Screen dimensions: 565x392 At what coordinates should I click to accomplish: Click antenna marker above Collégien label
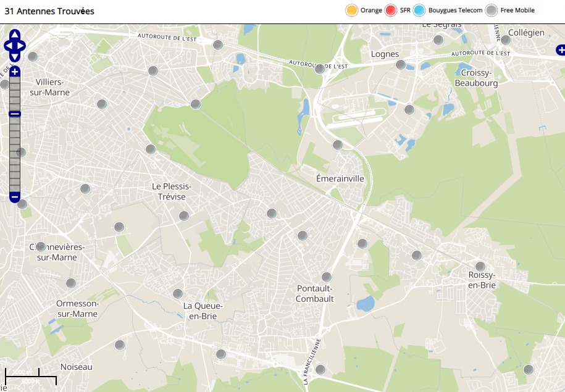pyautogui.click(x=506, y=40)
